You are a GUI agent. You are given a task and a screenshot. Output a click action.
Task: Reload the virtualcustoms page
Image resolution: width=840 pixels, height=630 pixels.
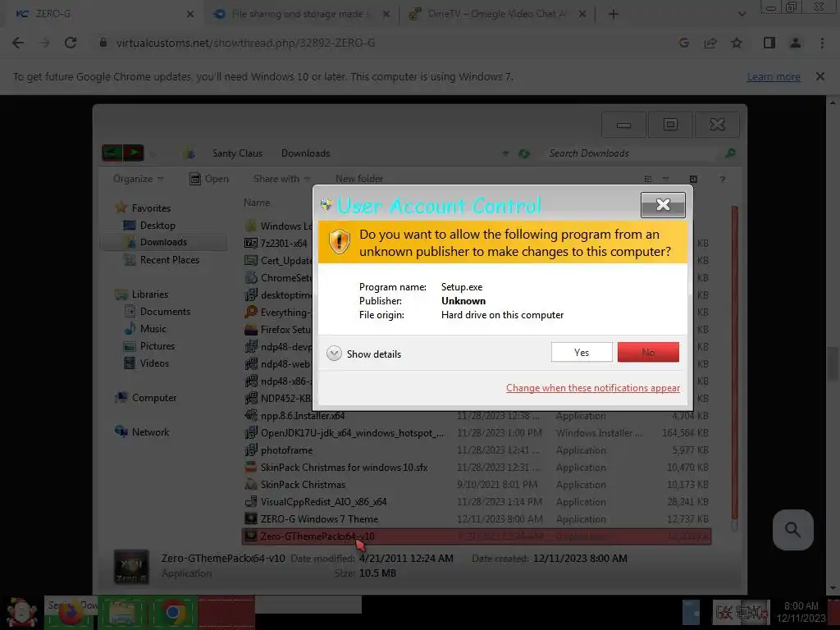[x=71, y=43]
